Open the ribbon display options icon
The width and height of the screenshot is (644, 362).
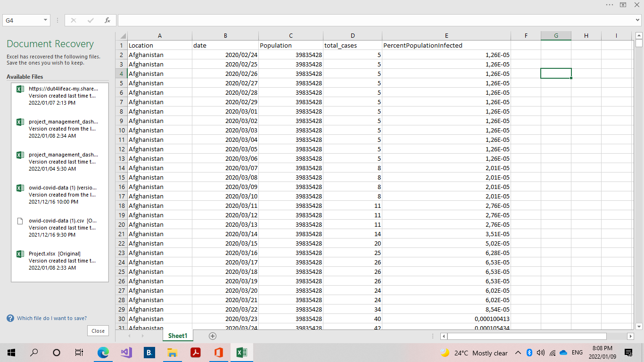[x=623, y=5]
